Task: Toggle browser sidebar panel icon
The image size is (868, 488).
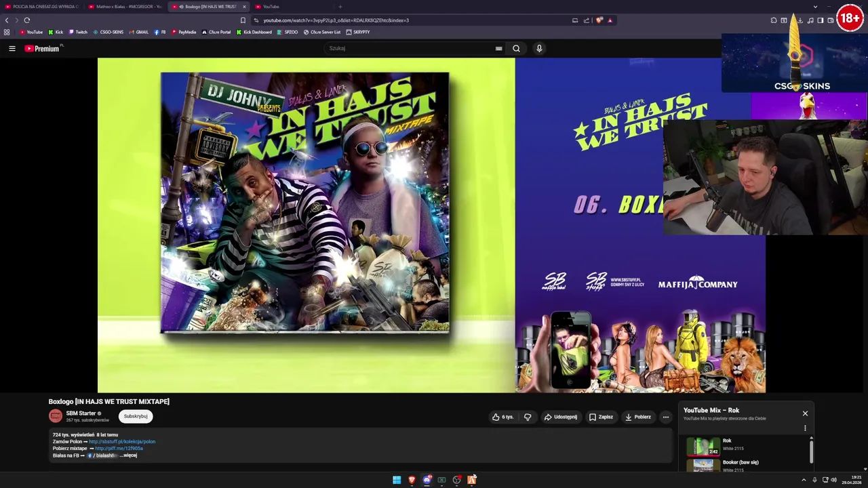Action: coord(820,20)
